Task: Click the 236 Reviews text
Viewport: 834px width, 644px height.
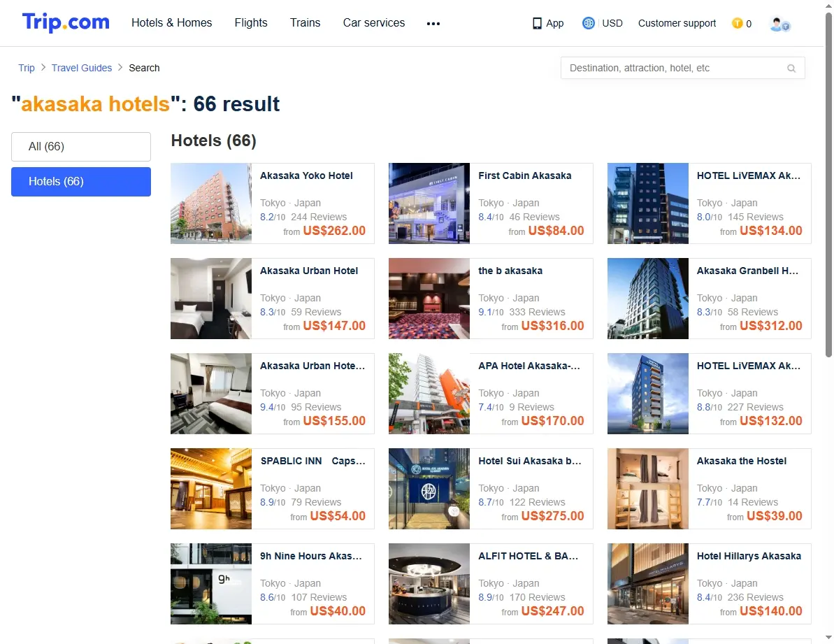Action: pyautogui.click(x=755, y=599)
